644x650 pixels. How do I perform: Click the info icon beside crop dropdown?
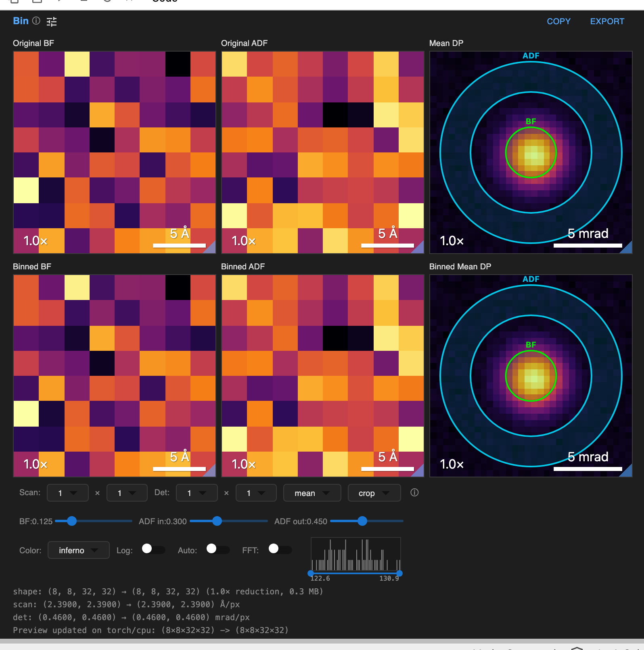pos(414,492)
